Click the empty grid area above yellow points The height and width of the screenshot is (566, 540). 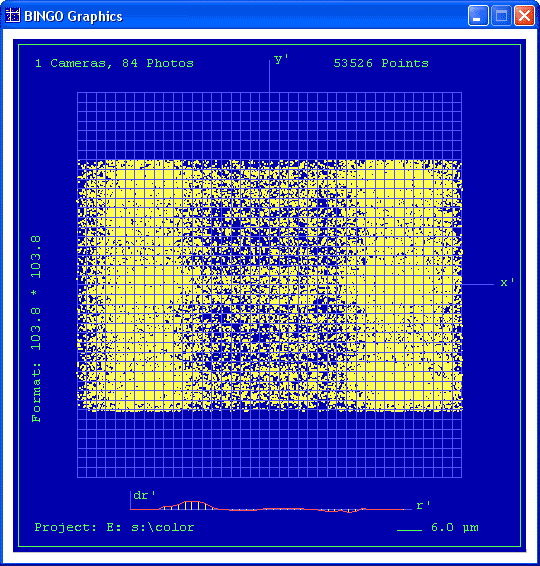pyautogui.click(x=270, y=126)
